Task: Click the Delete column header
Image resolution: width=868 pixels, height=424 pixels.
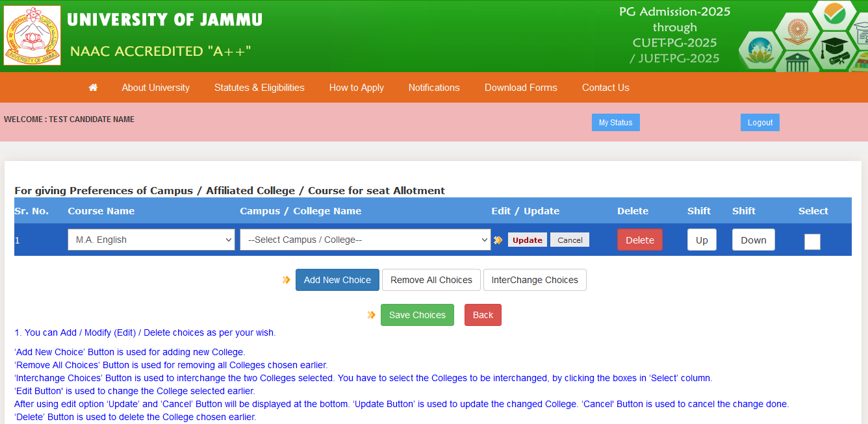Action: (x=633, y=210)
